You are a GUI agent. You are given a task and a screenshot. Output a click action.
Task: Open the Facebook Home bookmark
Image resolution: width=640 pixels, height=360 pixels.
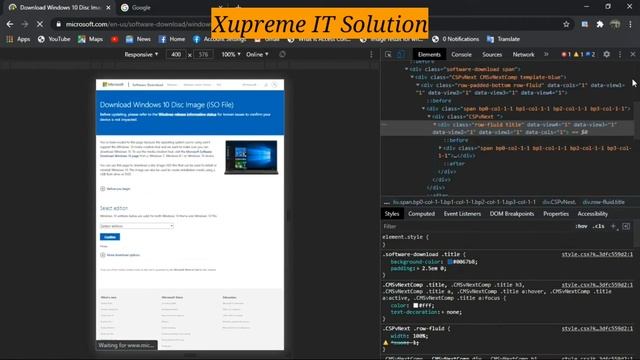[171, 39]
